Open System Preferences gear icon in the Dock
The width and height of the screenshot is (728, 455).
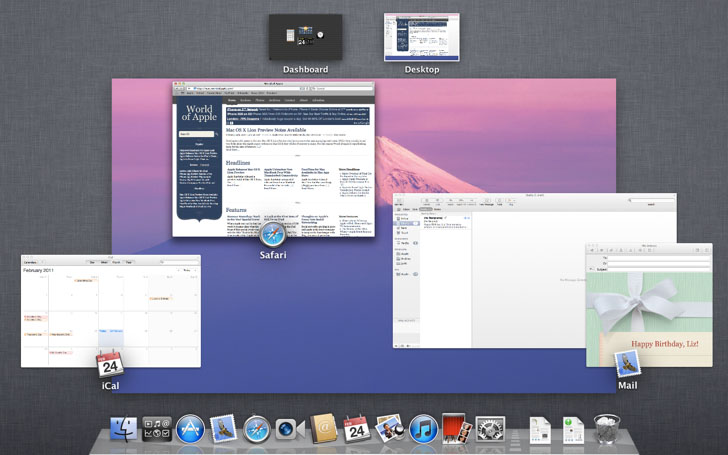point(490,429)
